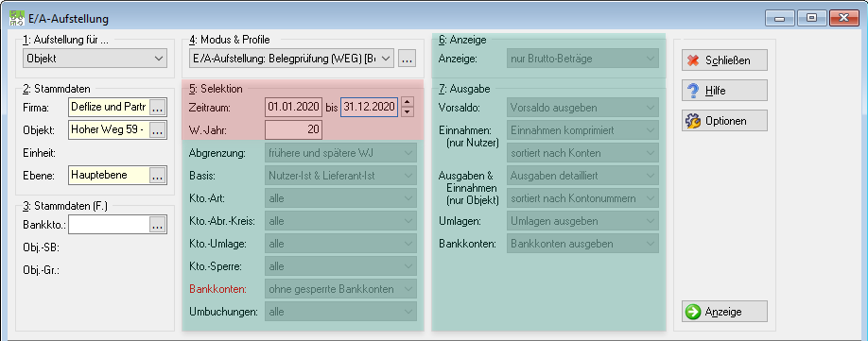The height and width of the screenshot is (341, 868).
Task: Close the window with the title bar X
Action: click(844, 18)
